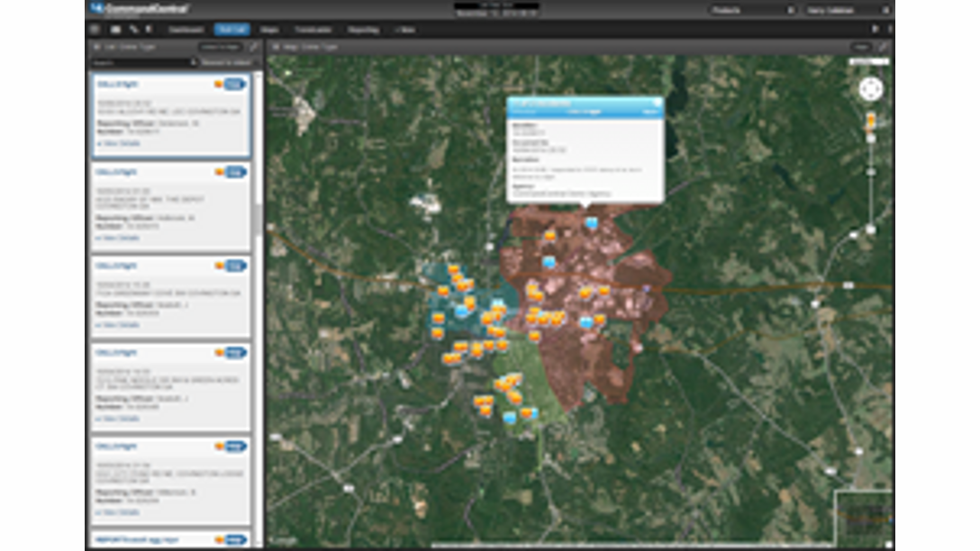This screenshot has width=980, height=551.
Task: Click the orange incident marker icon on the first list card
Action: 218,84
